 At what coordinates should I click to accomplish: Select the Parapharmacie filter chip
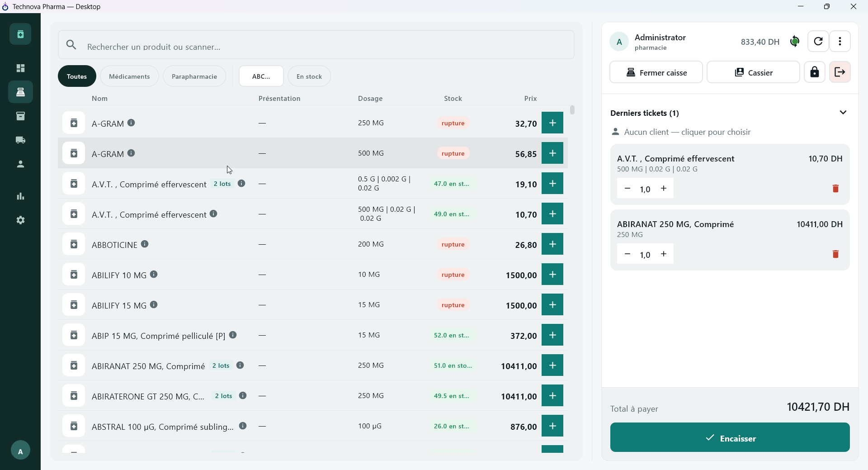click(x=194, y=76)
